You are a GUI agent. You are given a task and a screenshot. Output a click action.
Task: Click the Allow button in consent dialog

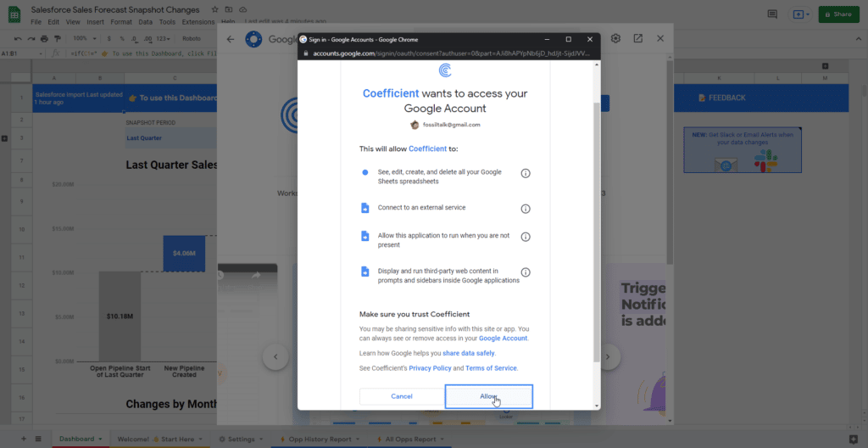click(489, 396)
